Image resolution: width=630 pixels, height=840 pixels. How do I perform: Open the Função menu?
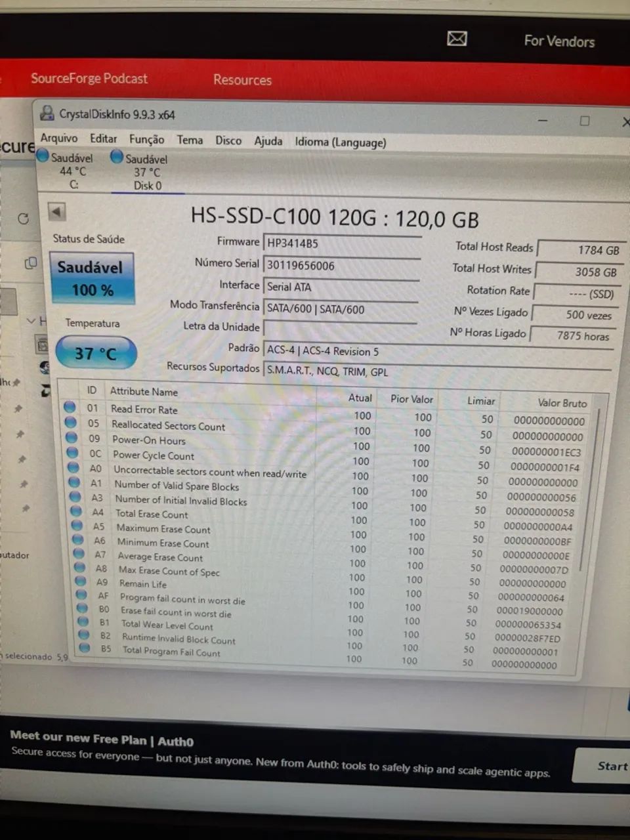[147, 139]
